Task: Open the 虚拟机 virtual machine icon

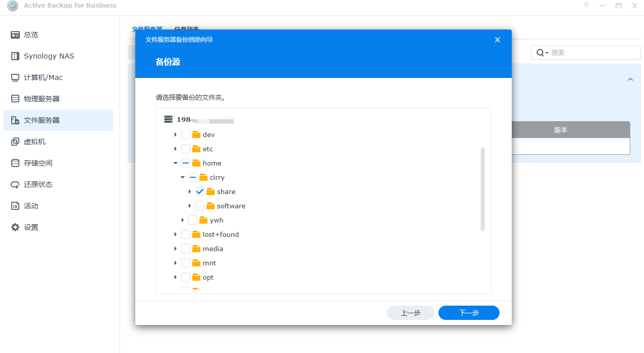Action: pyautogui.click(x=15, y=142)
